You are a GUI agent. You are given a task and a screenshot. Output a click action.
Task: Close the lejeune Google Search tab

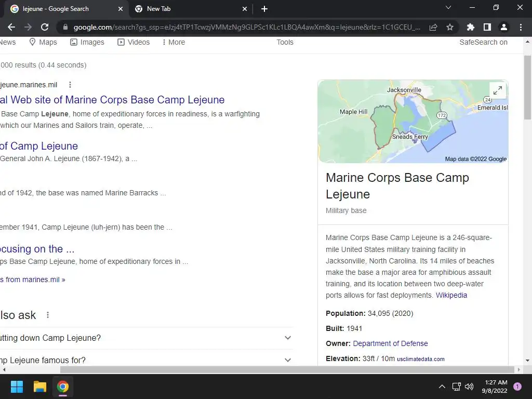point(121,9)
